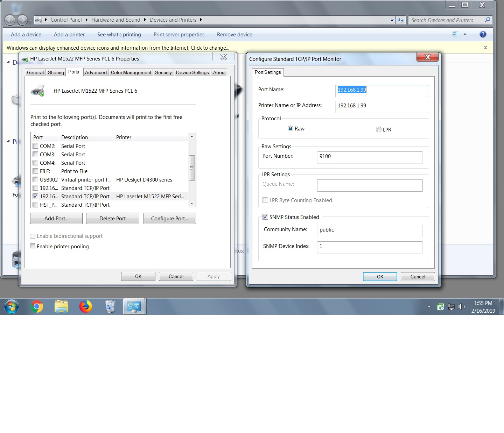Uncheck SNMP Status Enabled checkbox
504x433 pixels.
[x=265, y=217]
